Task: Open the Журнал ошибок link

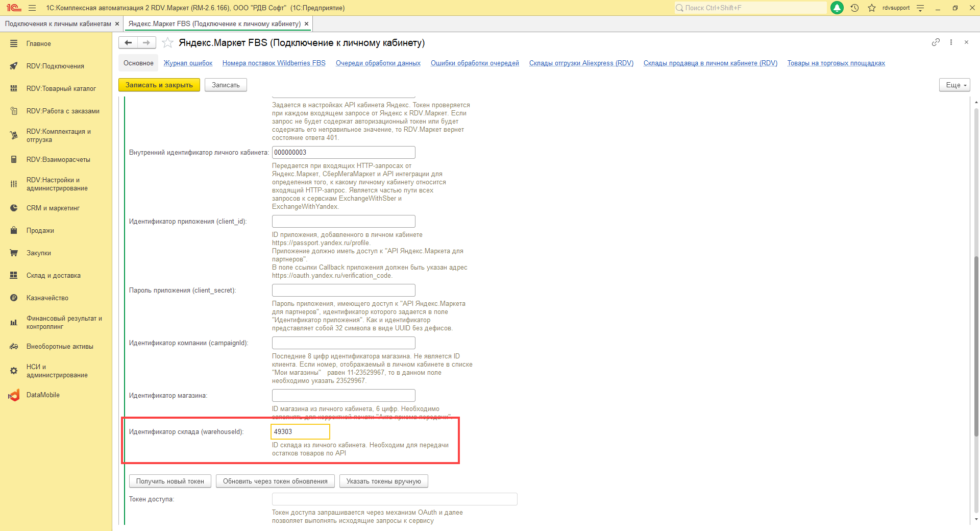Action: click(188, 63)
